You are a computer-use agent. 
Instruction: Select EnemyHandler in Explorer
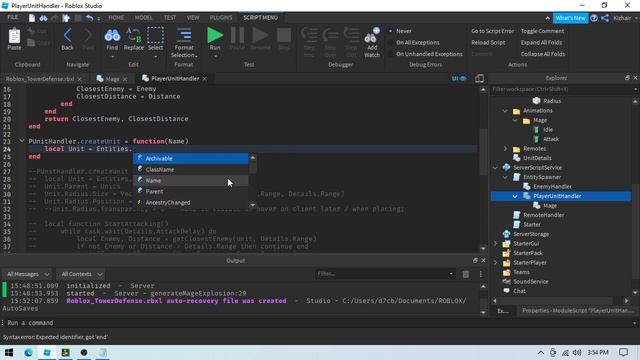552,187
